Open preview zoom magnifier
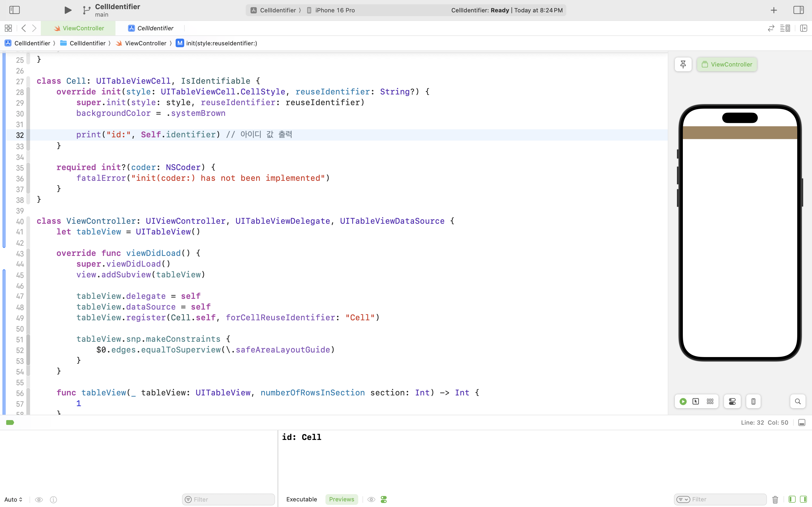 pyautogui.click(x=798, y=401)
